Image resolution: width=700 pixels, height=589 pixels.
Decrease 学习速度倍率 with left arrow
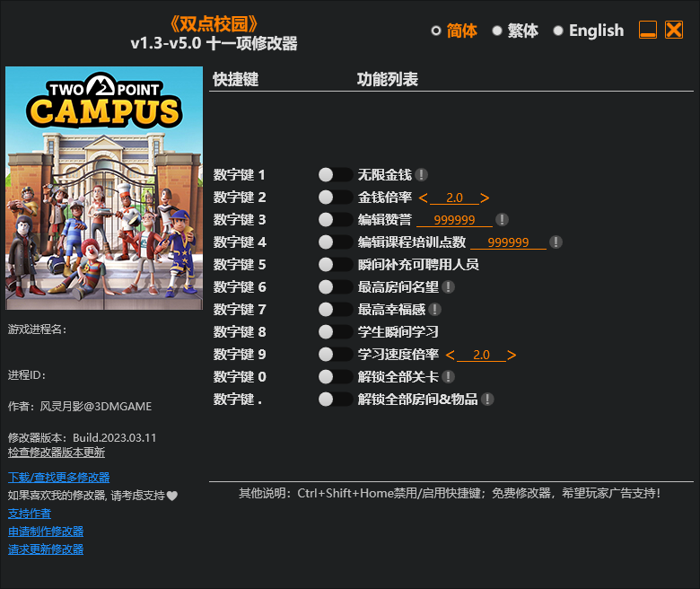[451, 355]
